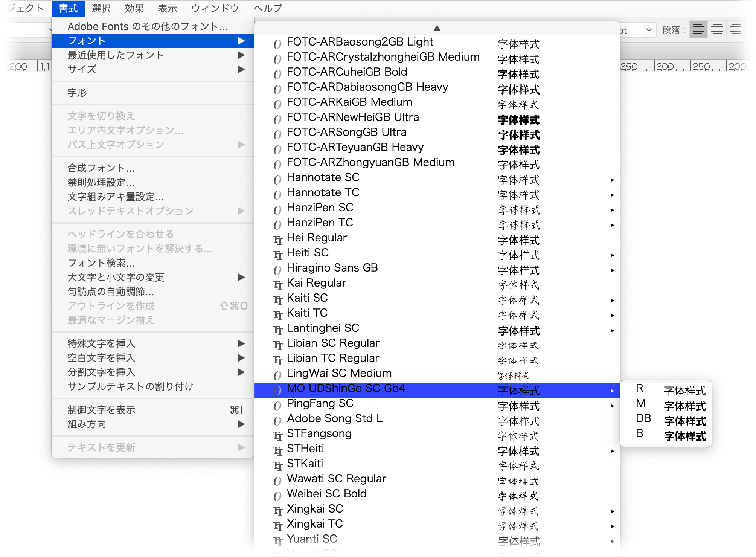Click OpenType icon beside Adobe Song Std L

click(x=277, y=420)
